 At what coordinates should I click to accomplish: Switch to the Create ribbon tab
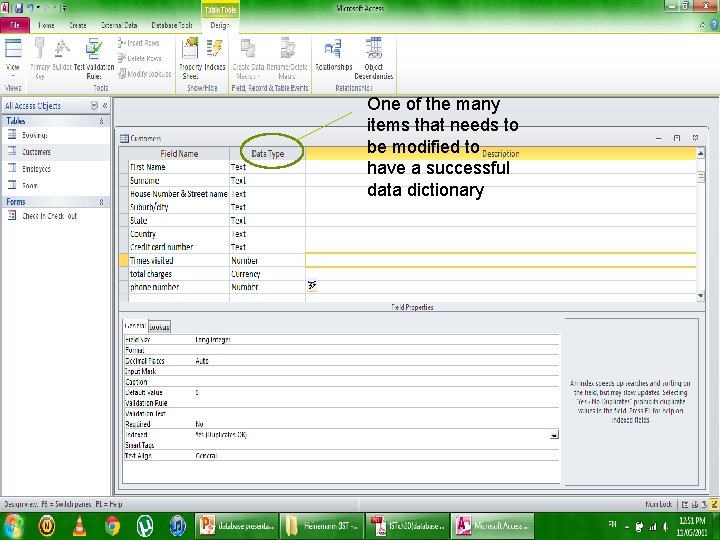[x=78, y=25]
